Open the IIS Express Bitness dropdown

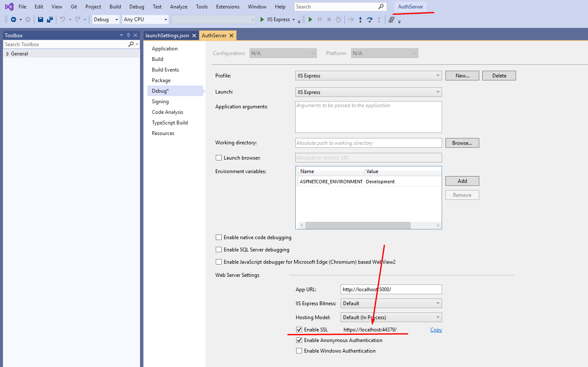[391, 304]
